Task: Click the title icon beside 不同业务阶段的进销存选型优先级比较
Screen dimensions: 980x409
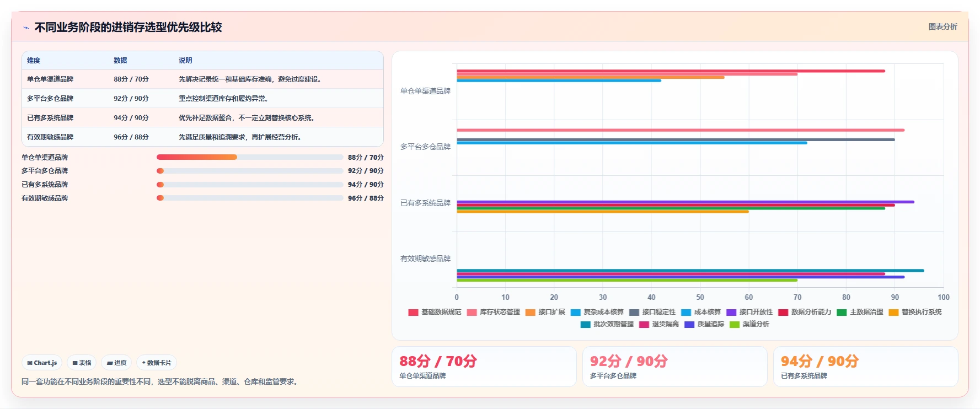Action: [x=26, y=28]
